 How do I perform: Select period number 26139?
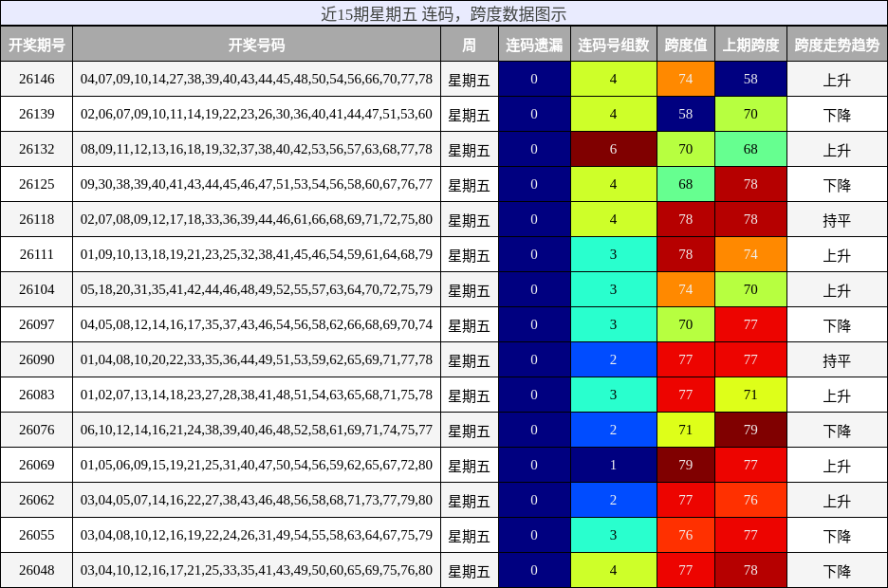(37, 114)
